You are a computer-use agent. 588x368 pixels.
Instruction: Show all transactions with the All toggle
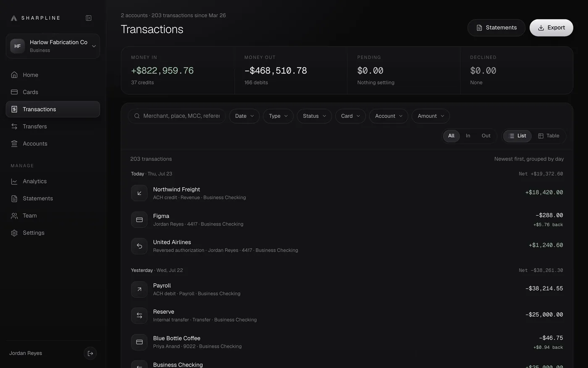451,136
